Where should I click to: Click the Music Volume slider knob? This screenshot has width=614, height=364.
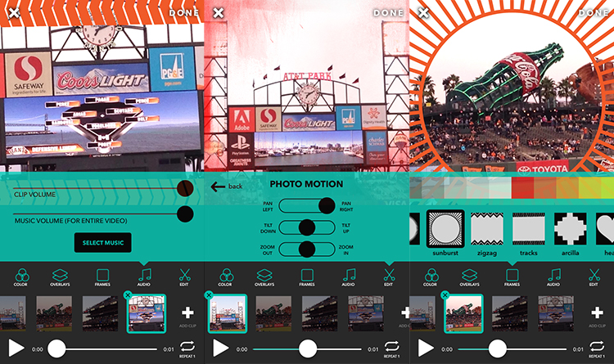click(185, 214)
